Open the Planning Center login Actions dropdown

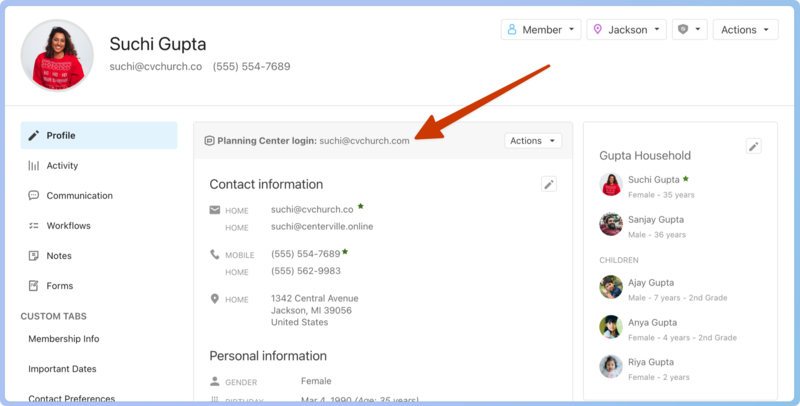tap(533, 141)
